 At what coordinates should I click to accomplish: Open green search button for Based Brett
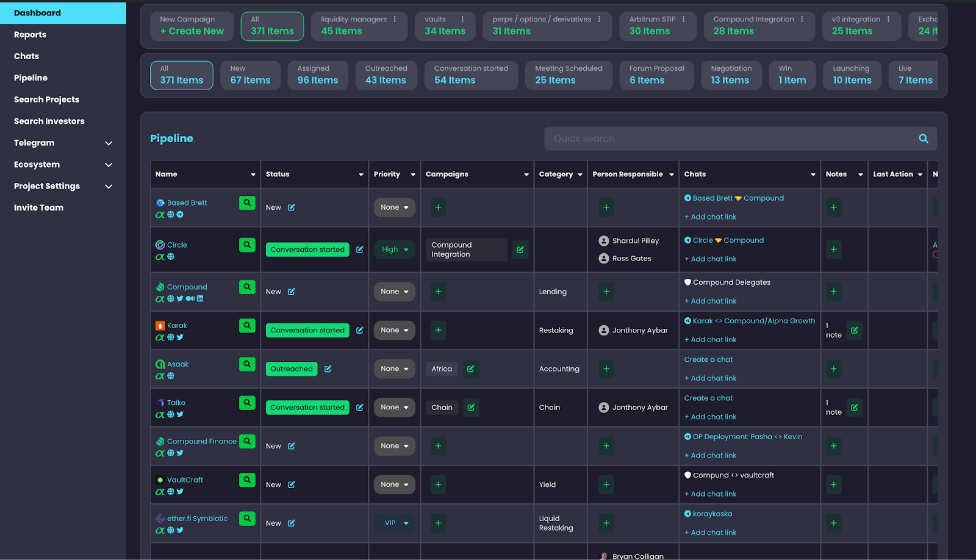(247, 203)
